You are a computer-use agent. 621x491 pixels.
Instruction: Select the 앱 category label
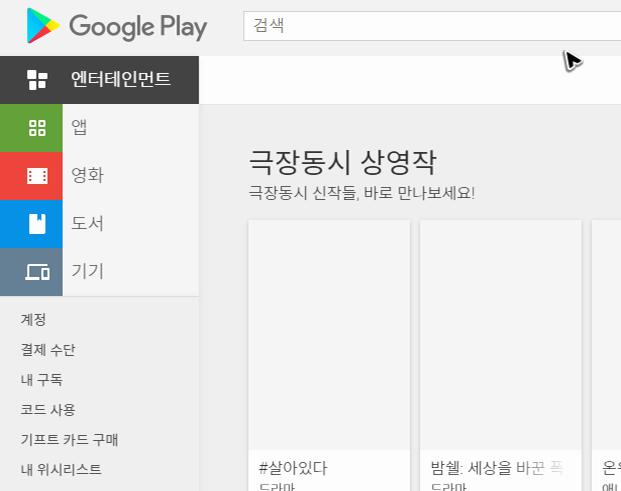(79, 128)
